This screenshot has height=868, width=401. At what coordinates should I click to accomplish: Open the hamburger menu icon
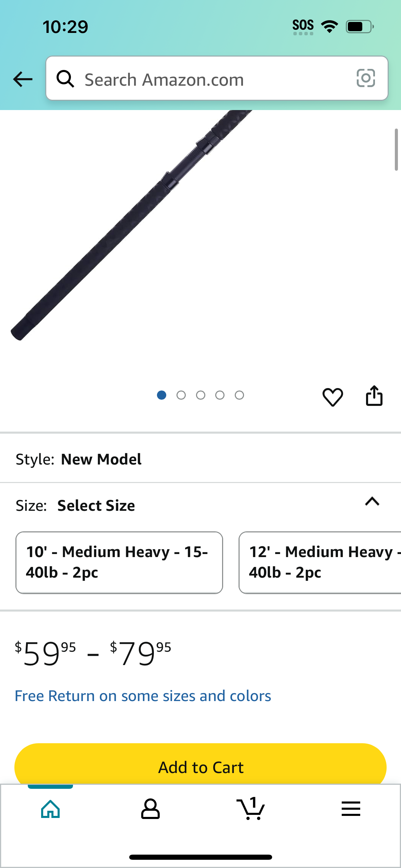click(351, 809)
